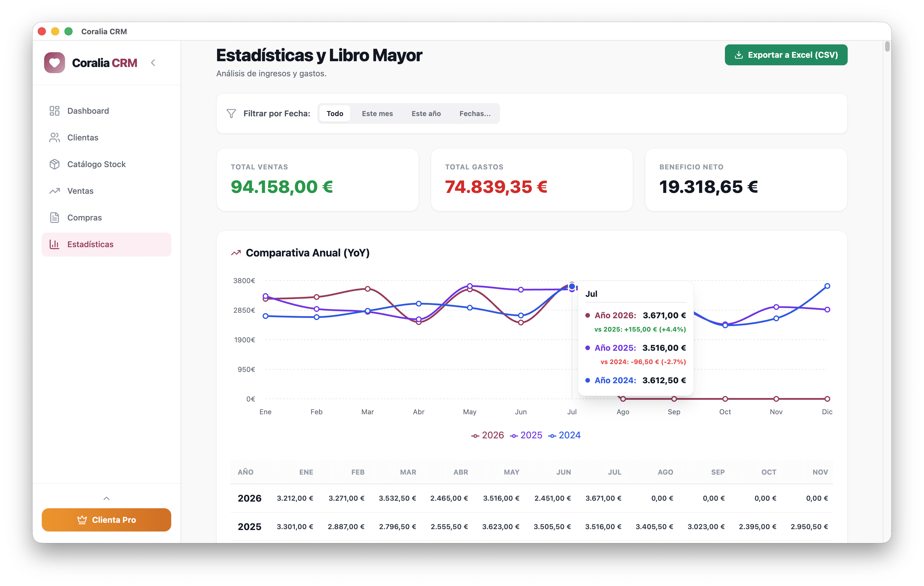Click the Estadísticas bar chart icon

click(55, 244)
